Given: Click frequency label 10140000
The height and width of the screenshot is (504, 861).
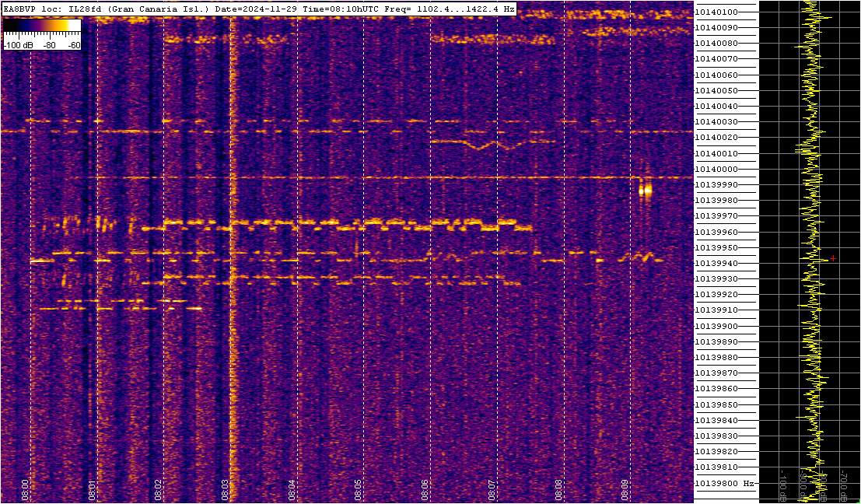Looking at the screenshot, I should pyautogui.click(x=716, y=169).
